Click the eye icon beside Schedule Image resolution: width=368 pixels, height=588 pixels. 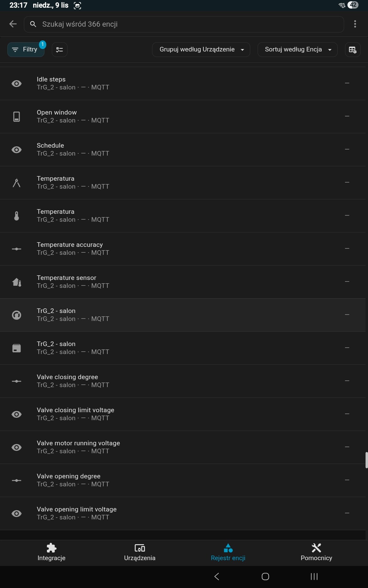[17, 150]
